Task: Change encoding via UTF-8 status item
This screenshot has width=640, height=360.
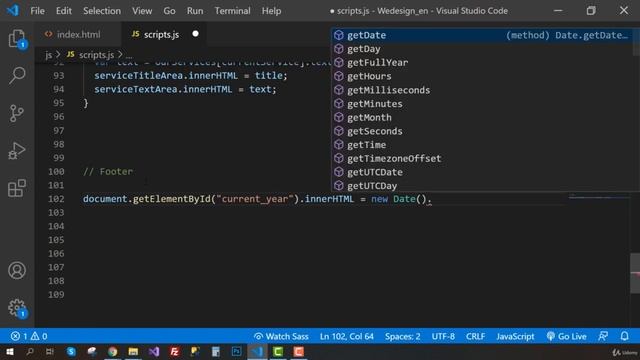Action: tap(443, 336)
